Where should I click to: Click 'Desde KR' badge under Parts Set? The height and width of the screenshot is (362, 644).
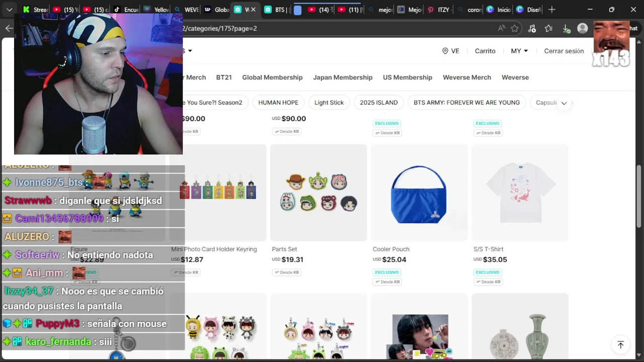286,272
